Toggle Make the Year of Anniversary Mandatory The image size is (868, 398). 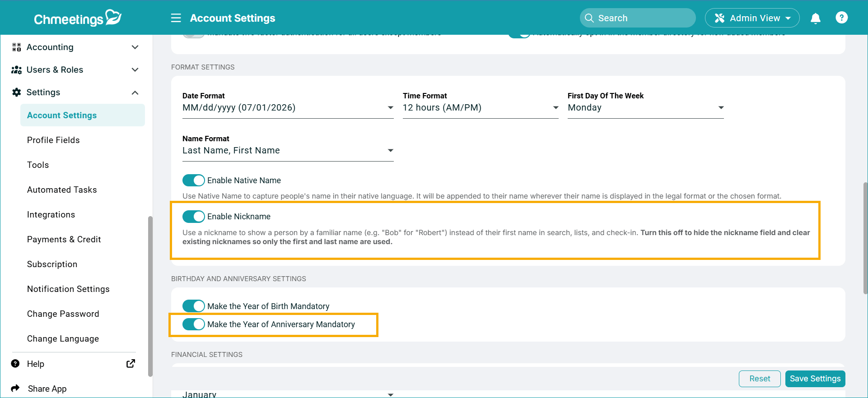click(x=194, y=324)
